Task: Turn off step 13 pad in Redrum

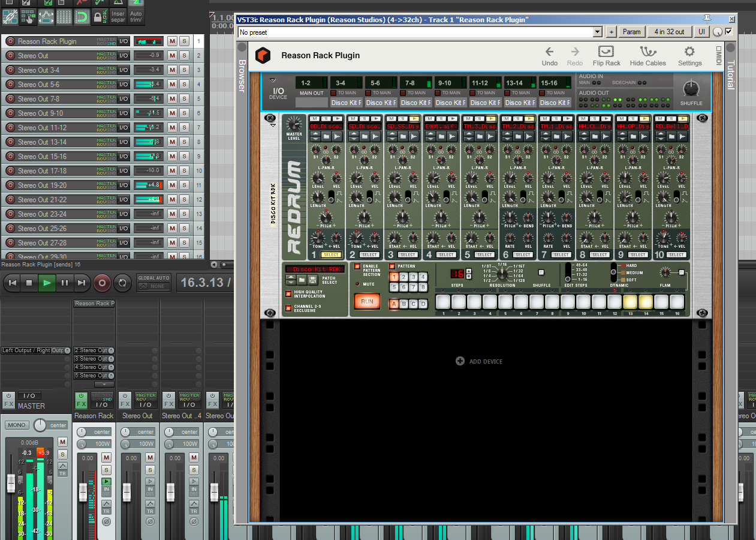Action: tap(630, 301)
